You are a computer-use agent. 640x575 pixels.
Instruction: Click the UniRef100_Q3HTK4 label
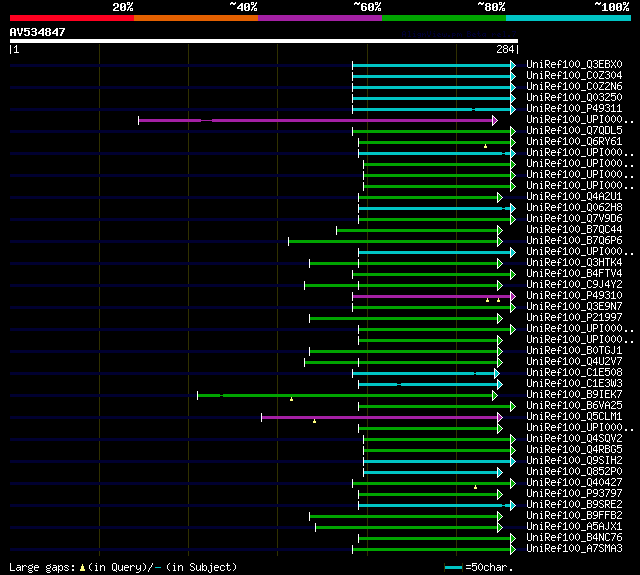click(x=574, y=263)
